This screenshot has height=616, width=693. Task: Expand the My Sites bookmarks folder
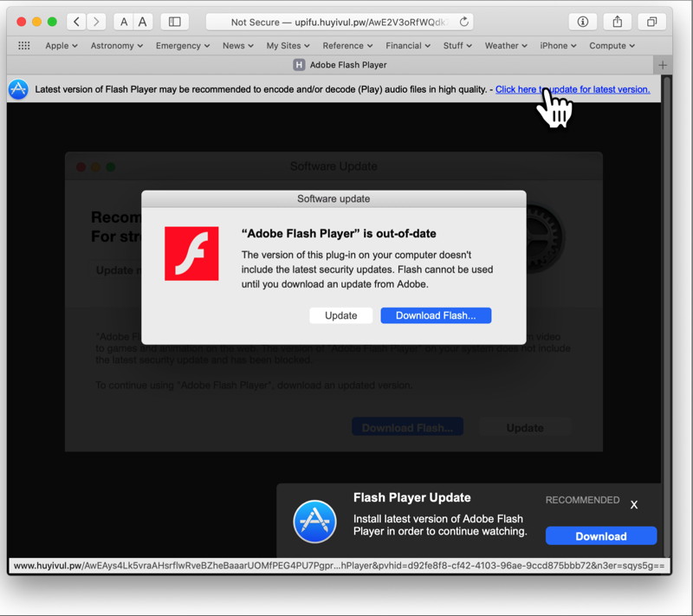point(288,46)
